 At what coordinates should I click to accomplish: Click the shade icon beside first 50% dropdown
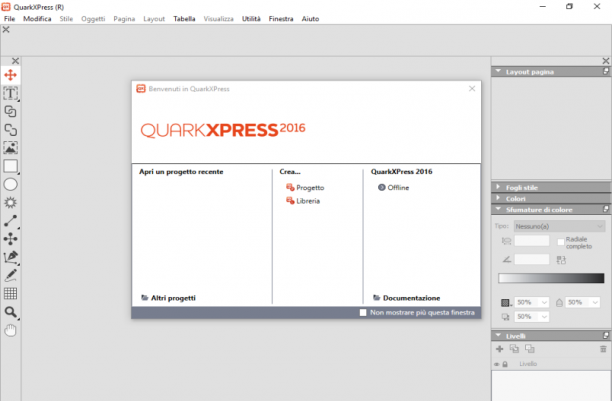click(x=505, y=303)
